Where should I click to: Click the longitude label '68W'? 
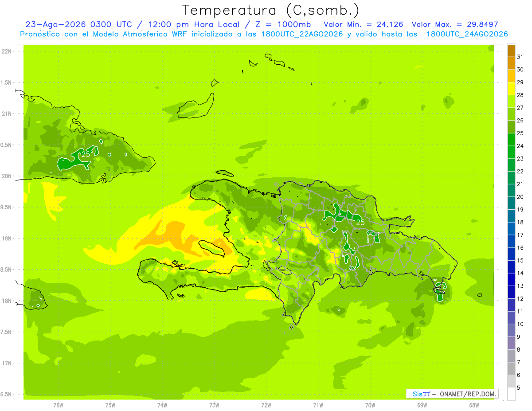(x=474, y=405)
